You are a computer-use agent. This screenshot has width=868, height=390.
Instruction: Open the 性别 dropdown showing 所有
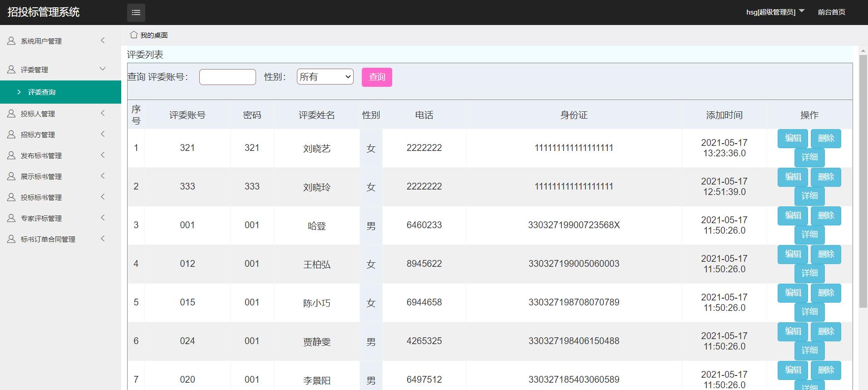pyautogui.click(x=325, y=77)
